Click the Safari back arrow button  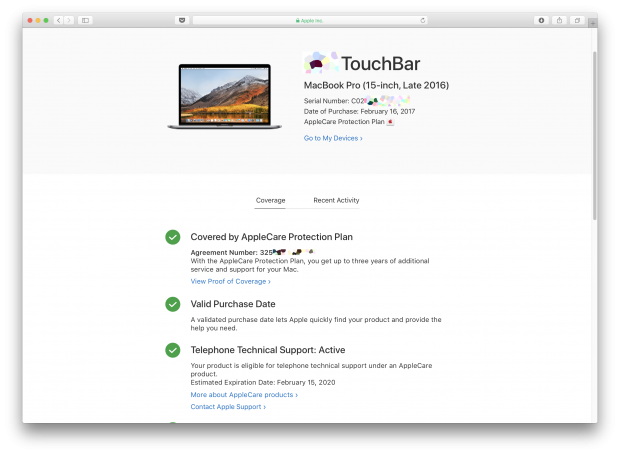pyautogui.click(x=58, y=20)
